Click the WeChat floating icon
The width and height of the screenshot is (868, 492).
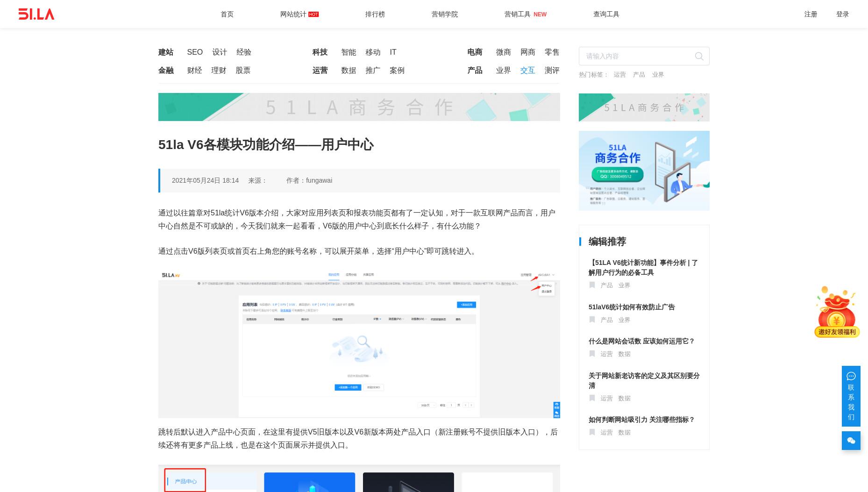click(851, 441)
